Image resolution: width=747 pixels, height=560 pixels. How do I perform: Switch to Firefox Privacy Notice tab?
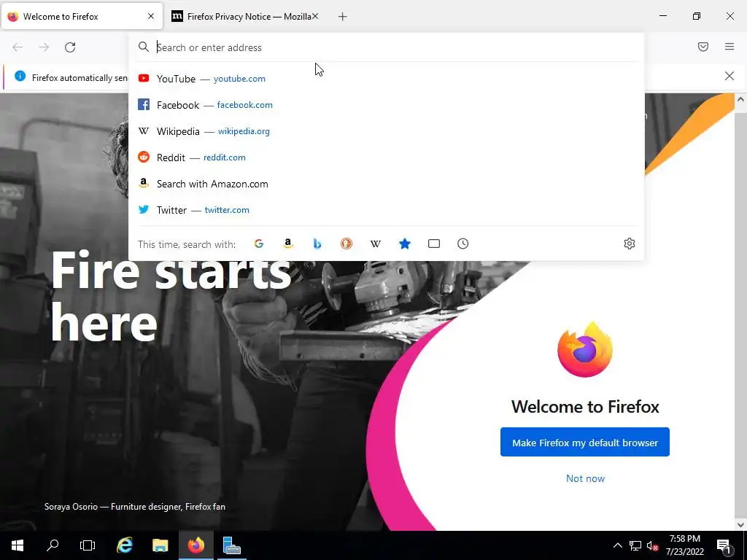coord(245,17)
